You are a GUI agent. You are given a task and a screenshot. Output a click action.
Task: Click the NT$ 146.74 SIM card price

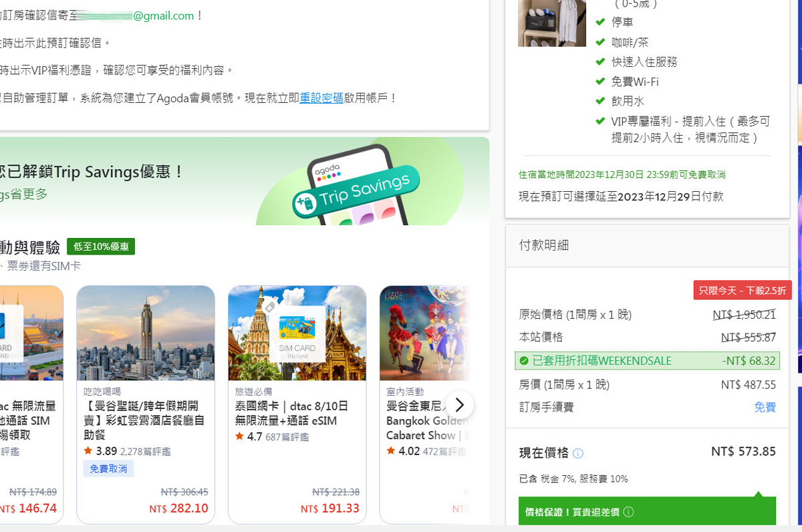tap(28, 509)
